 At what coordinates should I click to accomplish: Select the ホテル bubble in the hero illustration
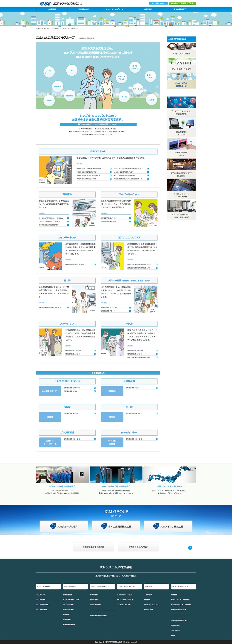pyautogui.click(x=49, y=100)
